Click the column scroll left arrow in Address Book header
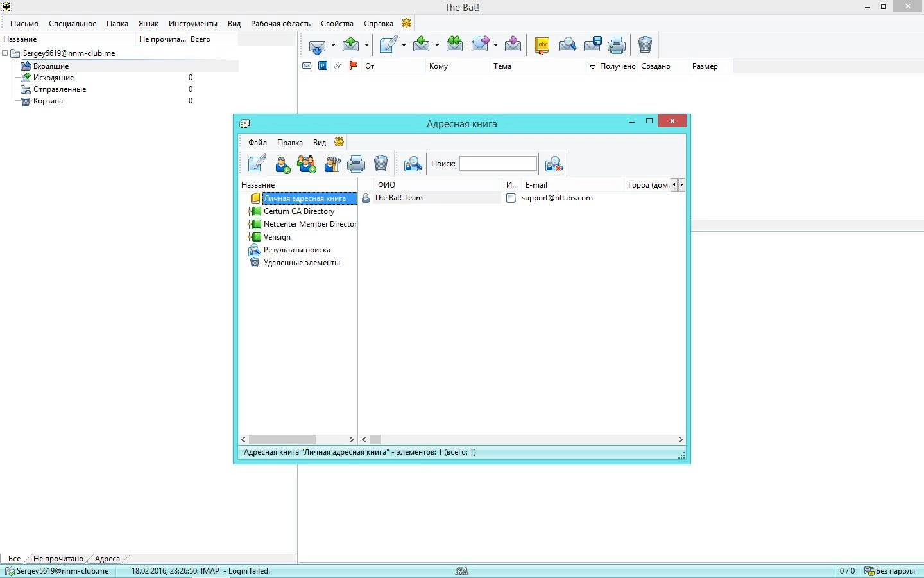This screenshot has height=578, width=924. [674, 184]
